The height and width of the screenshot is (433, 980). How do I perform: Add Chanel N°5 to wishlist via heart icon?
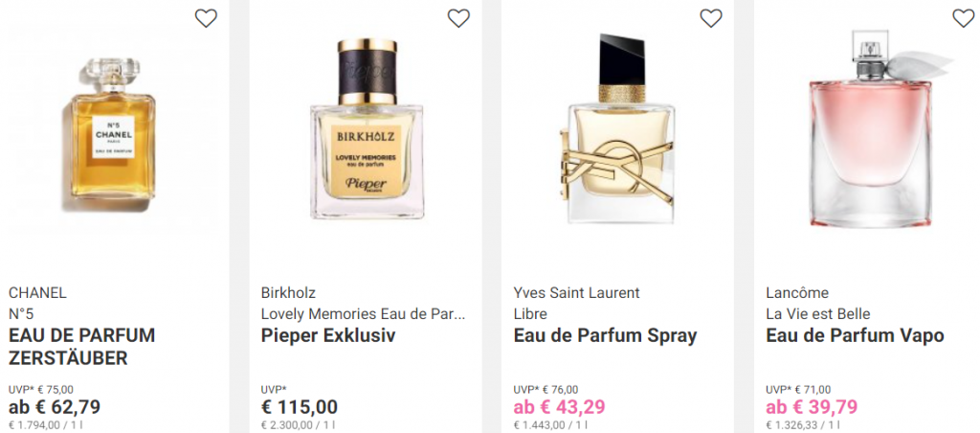(x=206, y=18)
